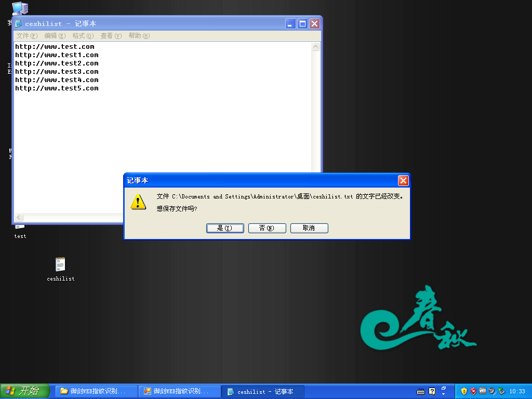Click the red shield alert tray icon

click(473, 391)
